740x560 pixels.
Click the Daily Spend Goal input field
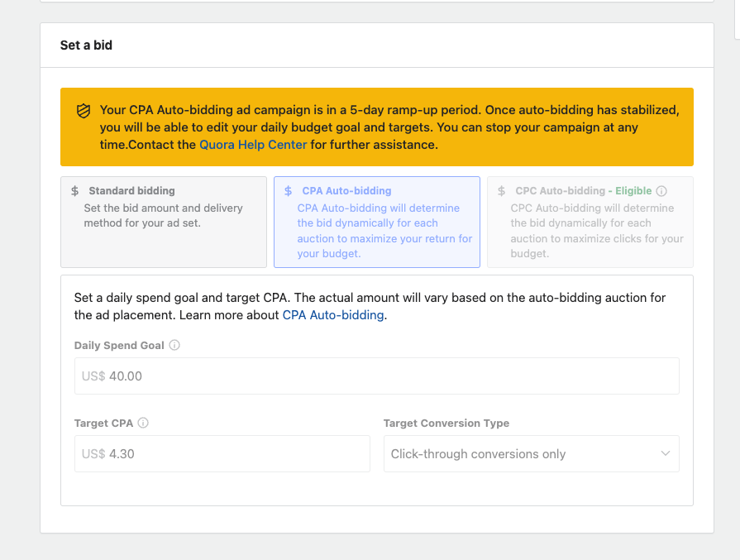pyautogui.click(x=377, y=376)
